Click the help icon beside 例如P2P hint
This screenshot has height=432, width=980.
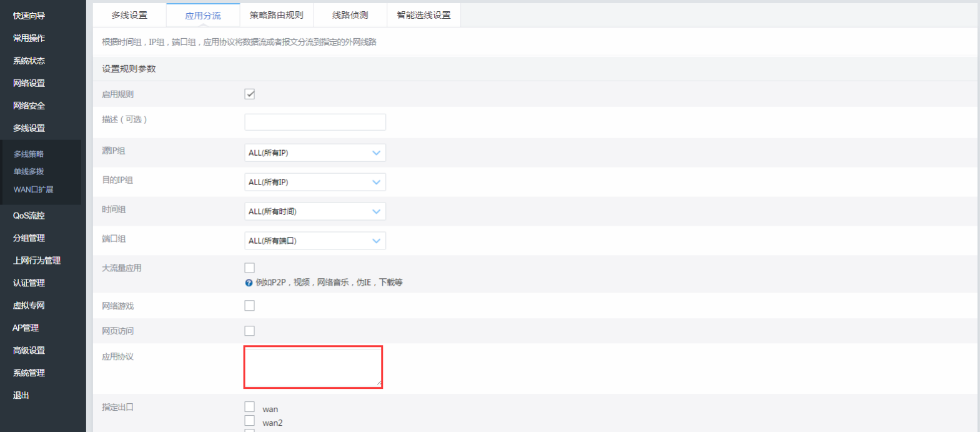coord(249,283)
